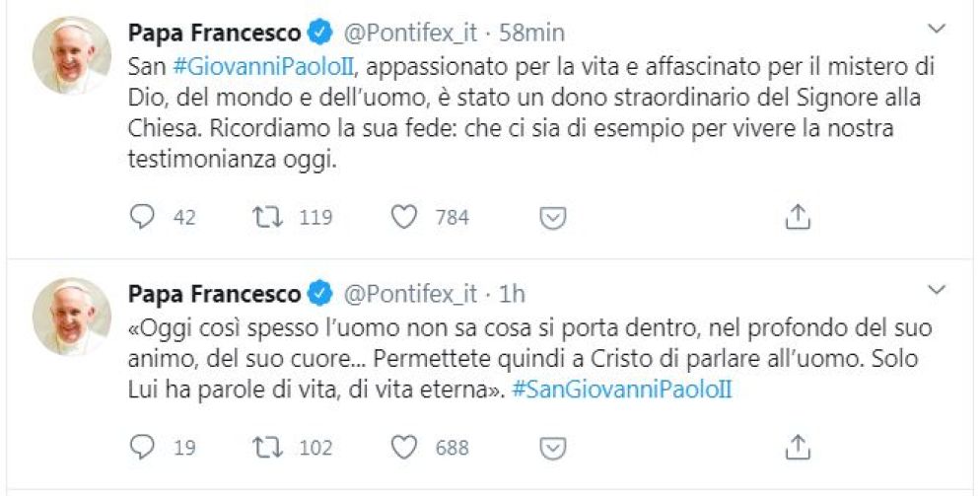Click @Pontifex_it handle in second tweet
This screenshot has height=496, width=980.
(x=409, y=294)
